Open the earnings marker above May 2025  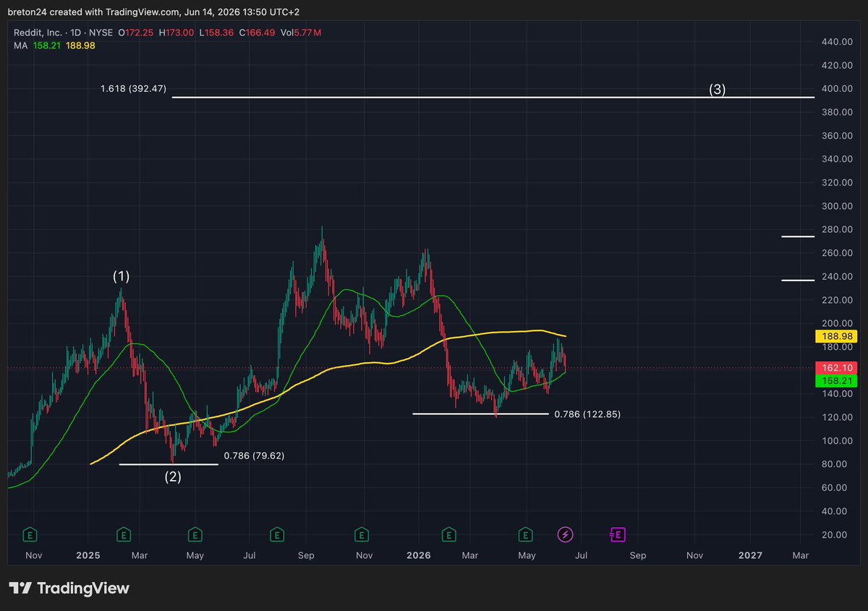coord(195,534)
